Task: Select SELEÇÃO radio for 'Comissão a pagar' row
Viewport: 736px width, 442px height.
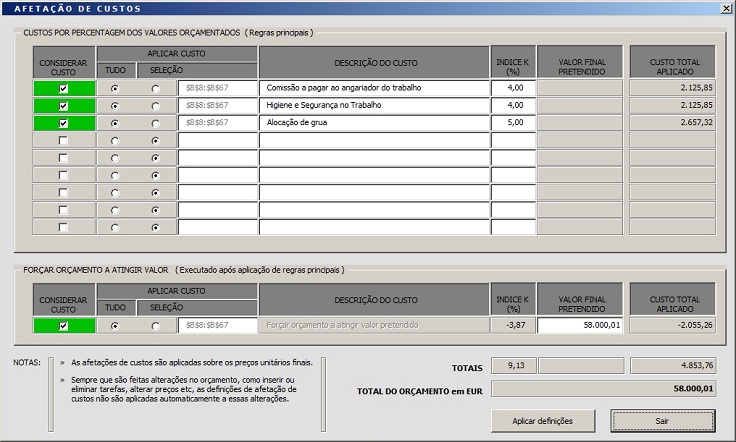Action: [155, 89]
